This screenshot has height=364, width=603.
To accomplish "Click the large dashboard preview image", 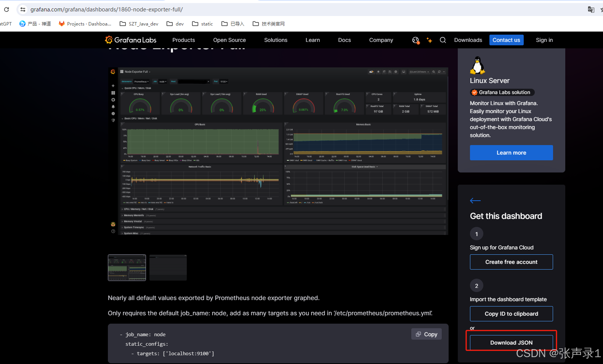I will pyautogui.click(x=278, y=151).
